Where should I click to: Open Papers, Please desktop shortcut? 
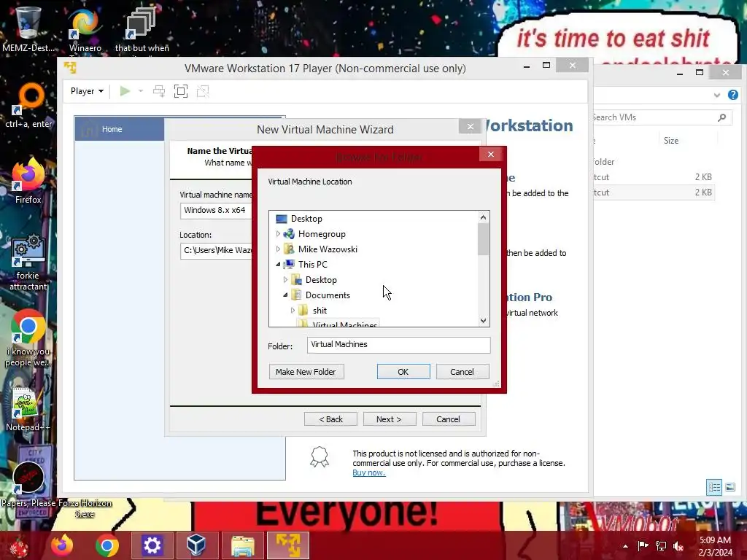tap(28, 485)
